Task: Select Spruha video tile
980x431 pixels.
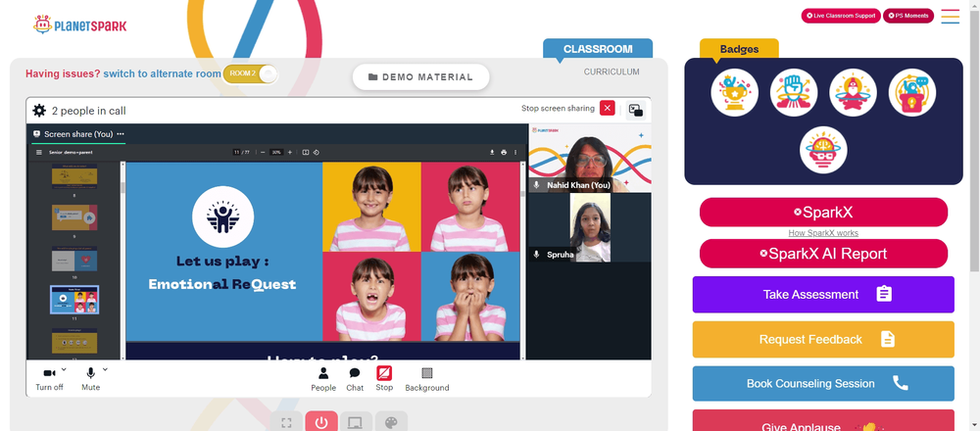Action: click(x=589, y=227)
